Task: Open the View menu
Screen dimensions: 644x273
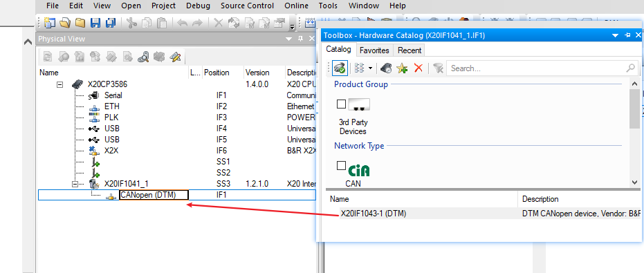Action: (102, 6)
